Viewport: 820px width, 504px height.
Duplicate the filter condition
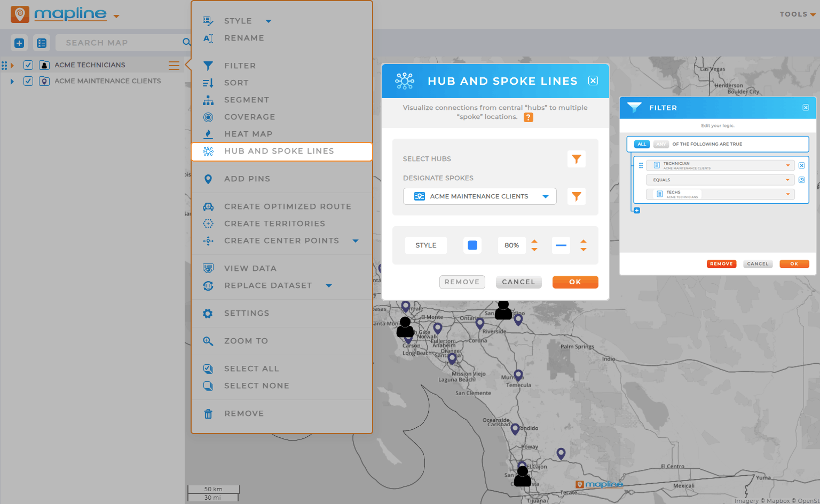pos(802,180)
